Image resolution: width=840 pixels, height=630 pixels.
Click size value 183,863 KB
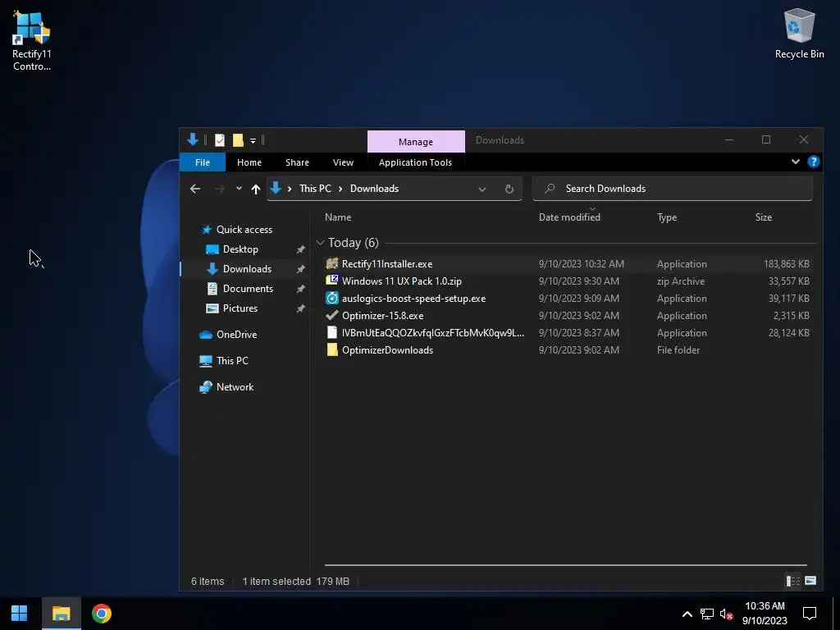tap(786, 264)
